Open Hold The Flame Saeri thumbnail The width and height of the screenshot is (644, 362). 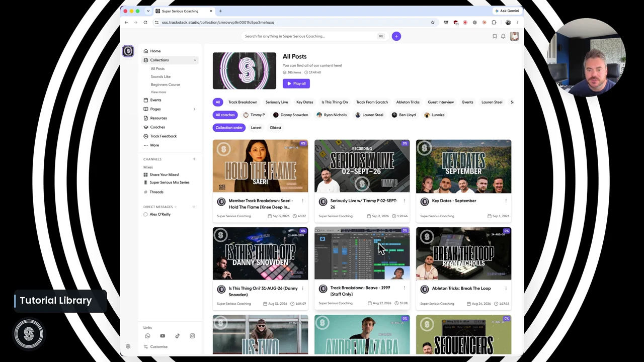[260, 166]
